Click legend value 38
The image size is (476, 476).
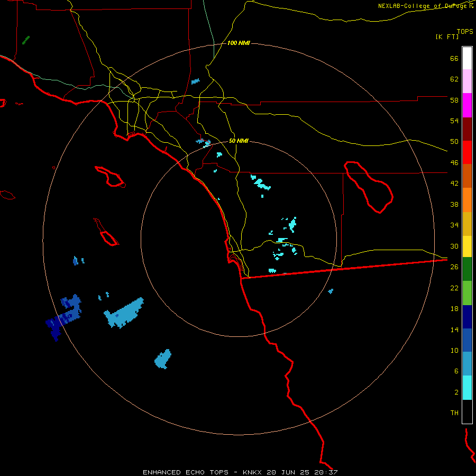tap(454, 204)
